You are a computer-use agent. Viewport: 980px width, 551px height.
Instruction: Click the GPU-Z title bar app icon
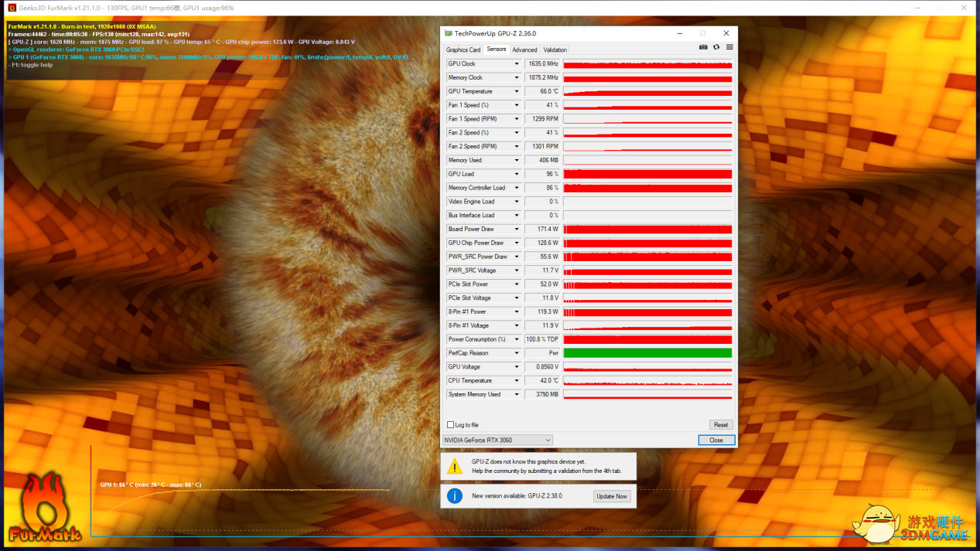[449, 34]
